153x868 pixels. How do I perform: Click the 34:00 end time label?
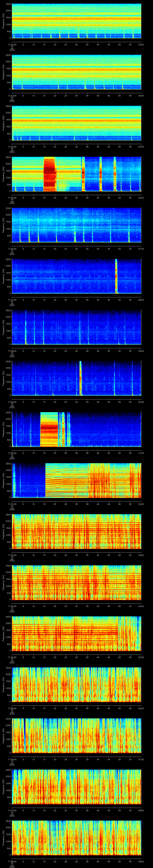[x=141, y=606]
